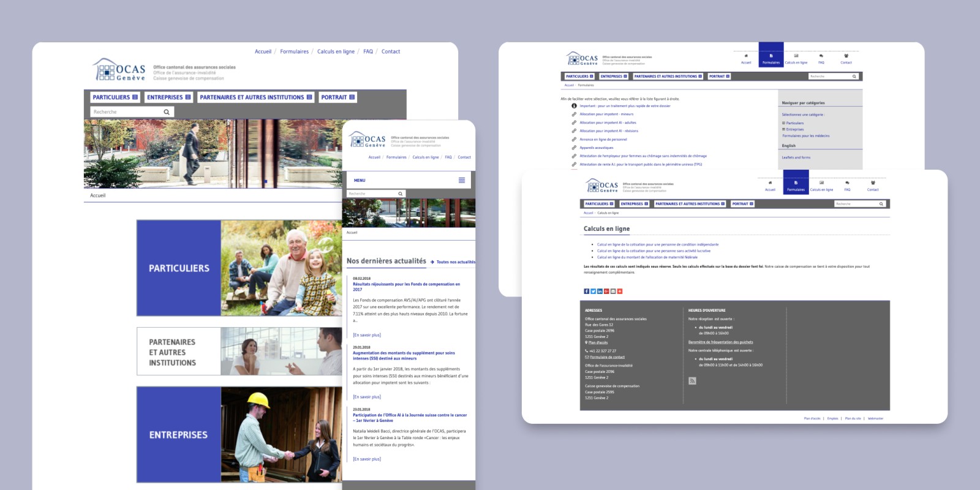Image resolution: width=980 pixels, height=490 pixels.
Task: Expand the Particuliers category in Naviguer par catégories
Action: [783, 123]
